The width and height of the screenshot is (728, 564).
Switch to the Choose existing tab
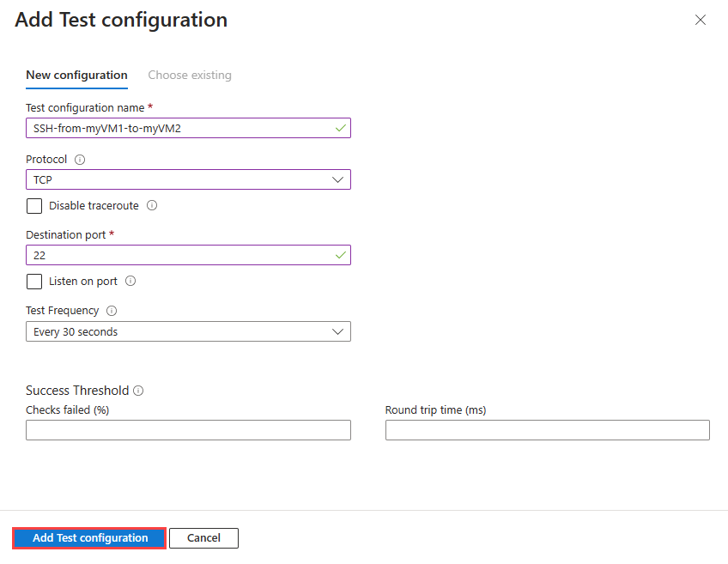click(x=190, y=76)
